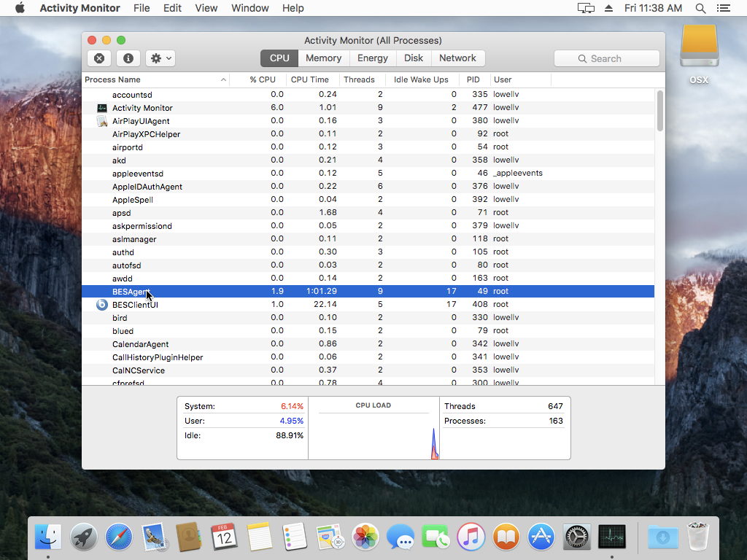Sort by PID column header
Image resolution: width=747 pixels, height=560 pixels.
473,79
